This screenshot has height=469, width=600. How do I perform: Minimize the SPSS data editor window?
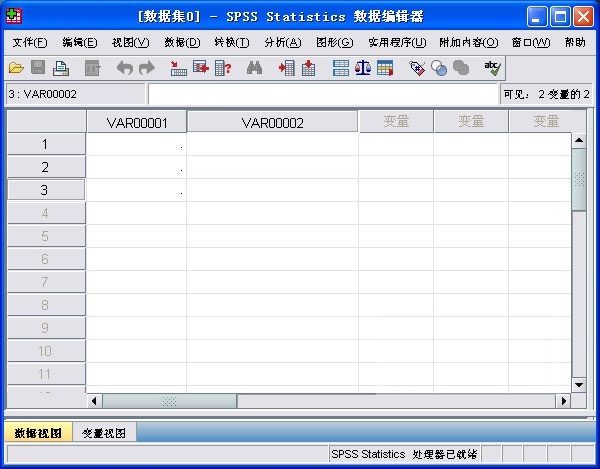pyautogui.click(x=536, y=16)
